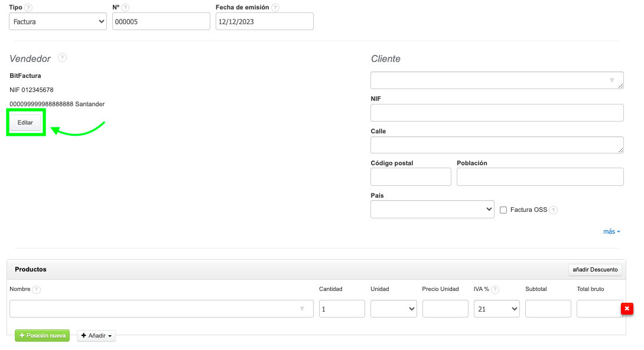Open the Unidad dropdown in products row
Viewport: 644px width, 350px height.
(393, 309)
